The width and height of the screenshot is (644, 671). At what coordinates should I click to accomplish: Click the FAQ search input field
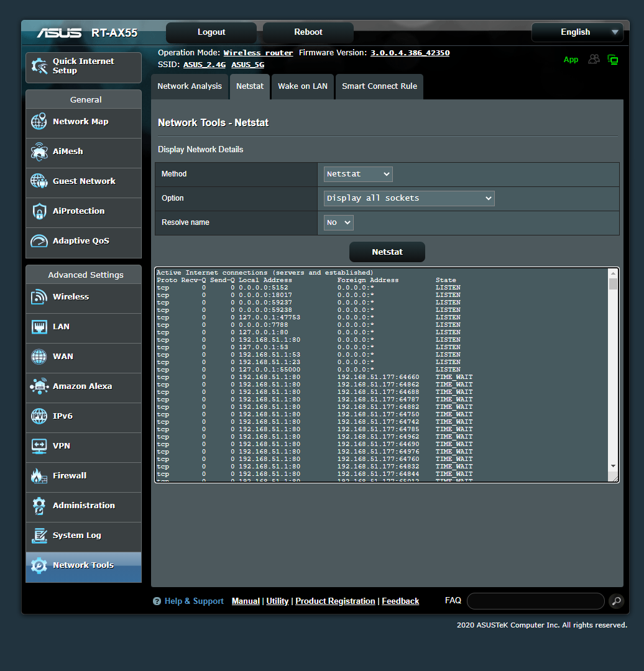pyautogui.click(x=535, y=601)
